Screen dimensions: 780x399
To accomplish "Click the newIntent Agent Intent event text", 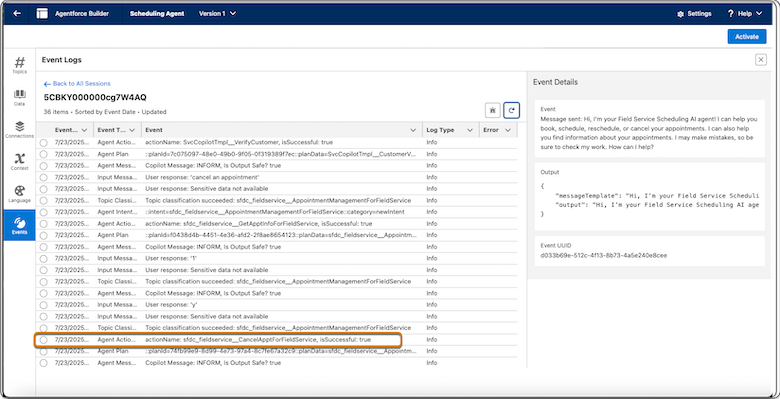I will 275,212.
